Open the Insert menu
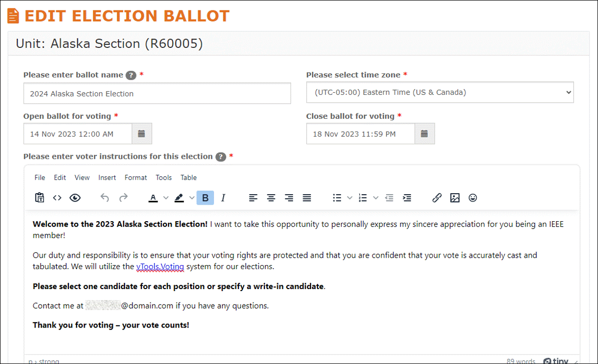The width and height of the screenshot is (598, 364). pos(107,177)
